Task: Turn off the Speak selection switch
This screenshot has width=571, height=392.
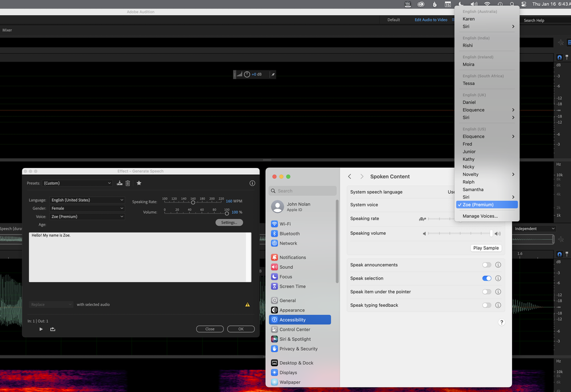Action: [486, 278]
